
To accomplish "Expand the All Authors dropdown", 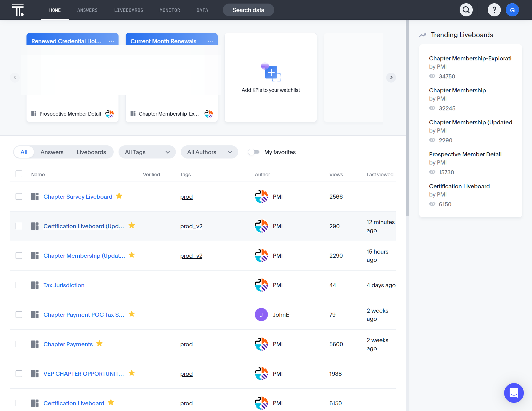I will 209,152.
